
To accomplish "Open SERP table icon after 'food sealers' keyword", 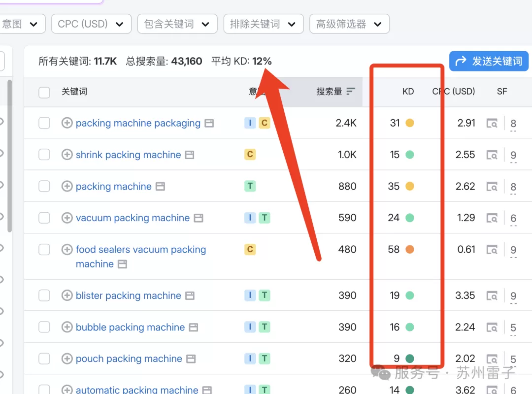I will coord(123,264).
